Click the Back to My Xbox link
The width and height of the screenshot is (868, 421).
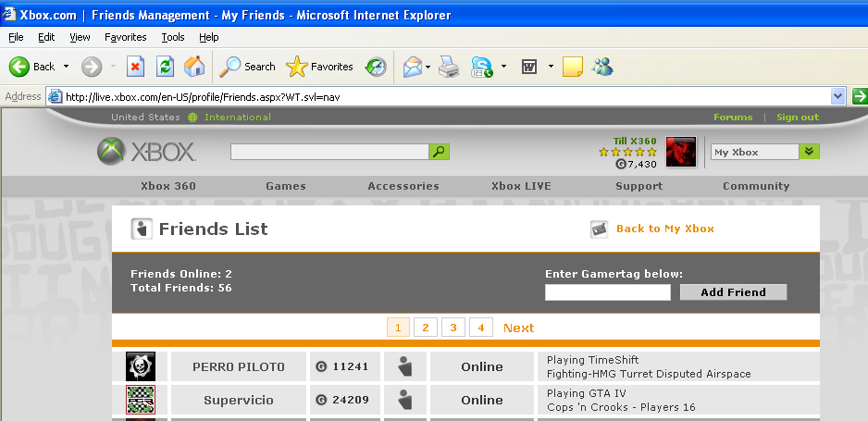665,229
